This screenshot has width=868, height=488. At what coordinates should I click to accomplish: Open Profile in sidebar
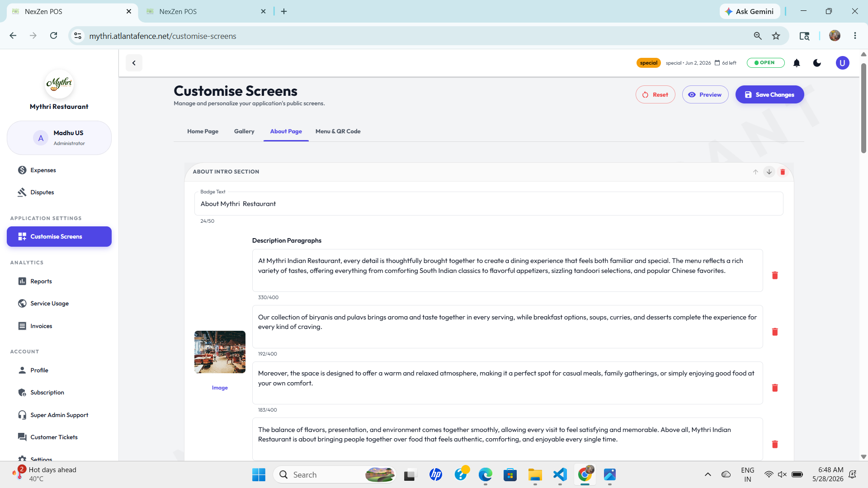click(59, 371)
